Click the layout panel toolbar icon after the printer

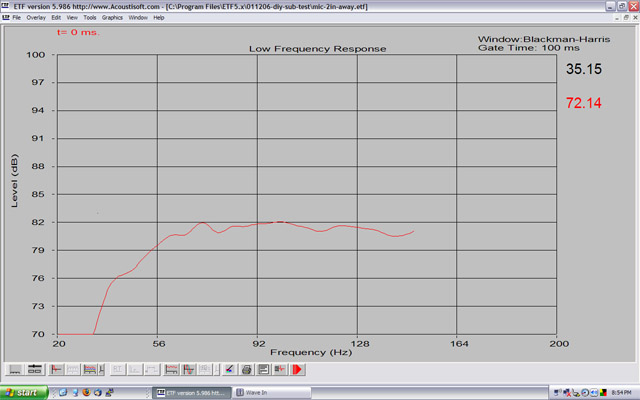point(263,369)
